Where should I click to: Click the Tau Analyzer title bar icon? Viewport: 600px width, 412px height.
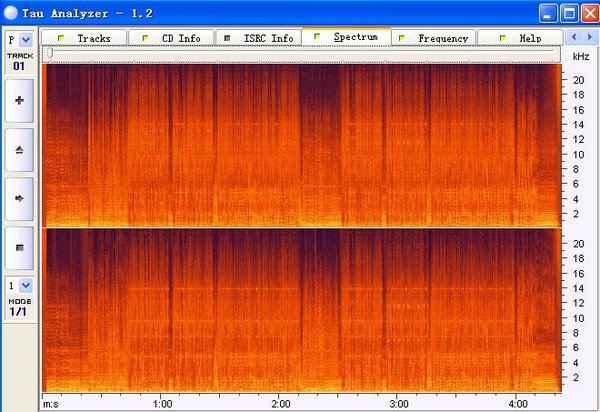[x=10, y=13]
